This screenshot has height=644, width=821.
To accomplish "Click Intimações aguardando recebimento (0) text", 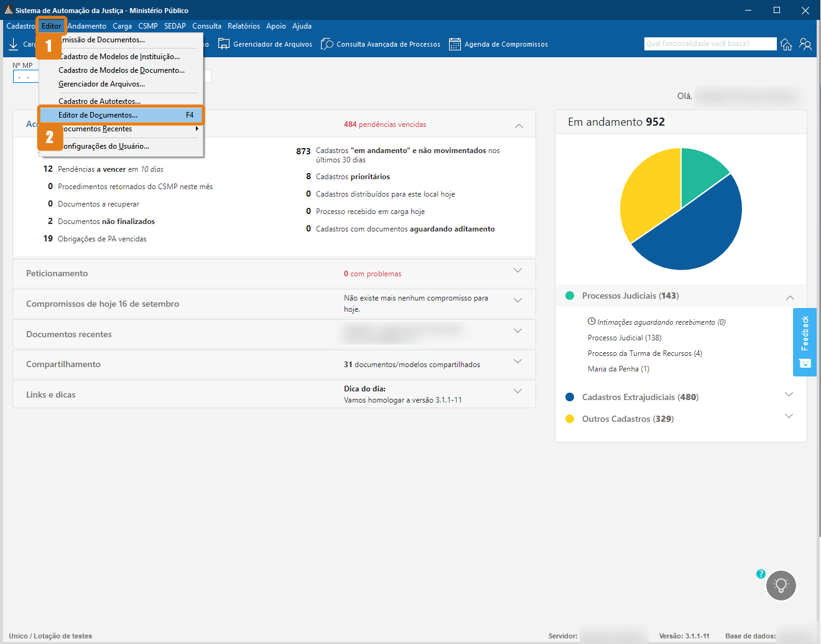I will pyautogui.click(x=661, y=322).
